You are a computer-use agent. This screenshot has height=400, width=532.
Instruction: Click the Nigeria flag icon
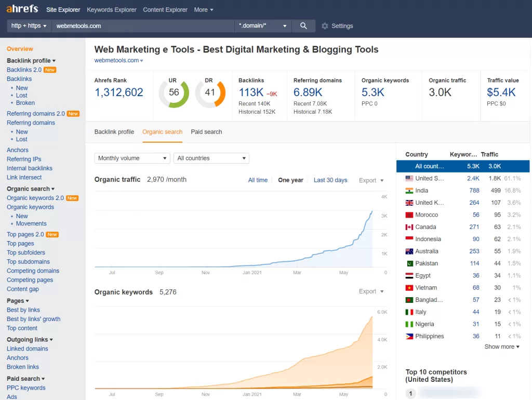pyautogui.click(x=409, y=324)
